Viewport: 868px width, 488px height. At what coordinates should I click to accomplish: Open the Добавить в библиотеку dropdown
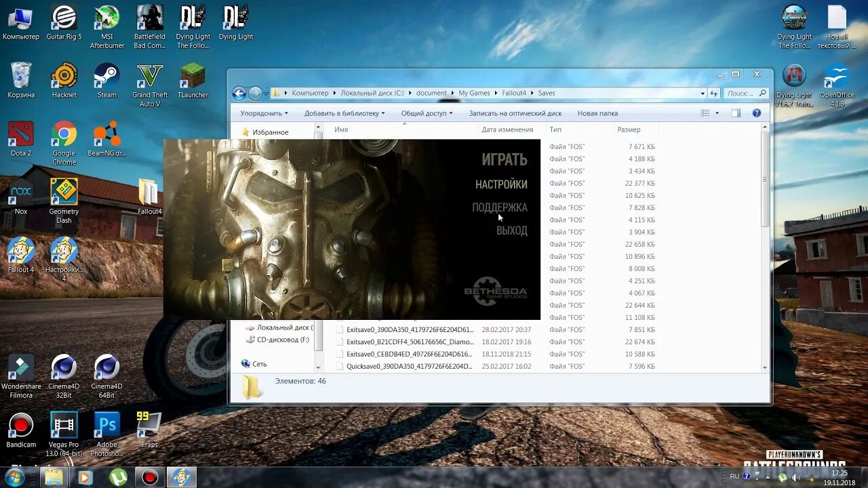pos(344,113)
